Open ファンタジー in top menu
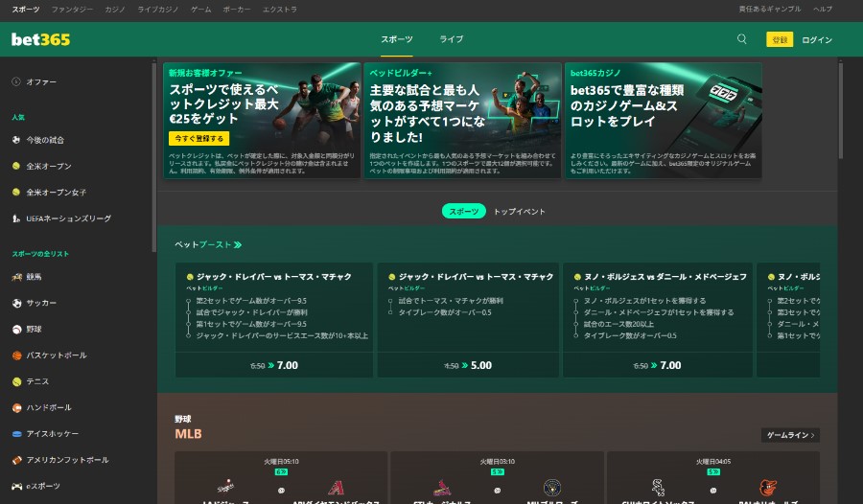This screenshot has height=504, width=863. (72, 10)
